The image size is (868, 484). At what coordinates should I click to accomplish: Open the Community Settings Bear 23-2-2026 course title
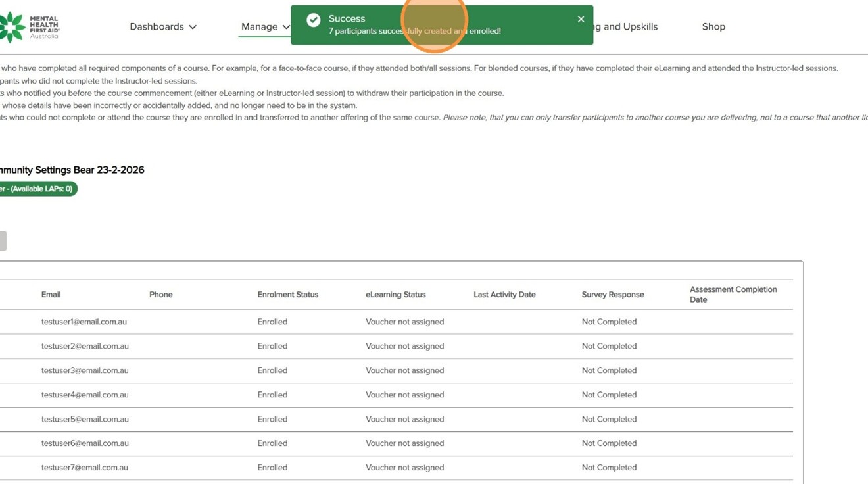click(x=72, y=170)
